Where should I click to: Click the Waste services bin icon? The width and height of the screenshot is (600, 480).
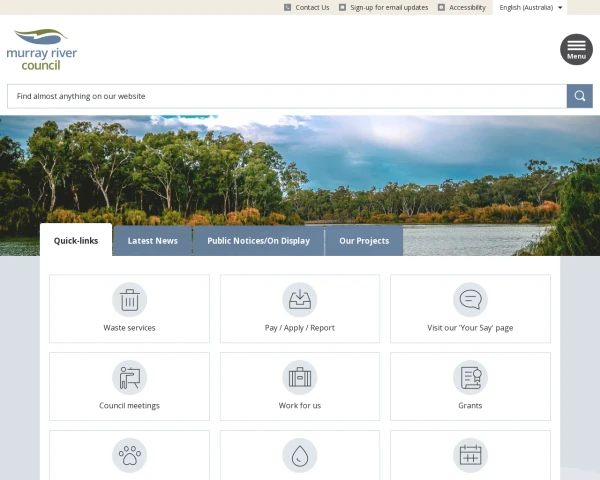pyautogui.click(x=129, y=299)
